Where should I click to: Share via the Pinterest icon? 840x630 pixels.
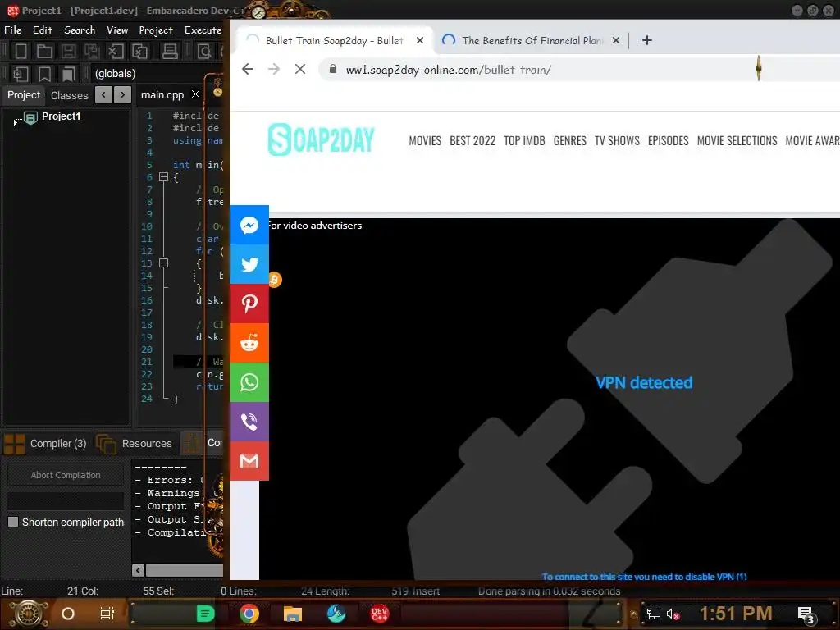249,304
